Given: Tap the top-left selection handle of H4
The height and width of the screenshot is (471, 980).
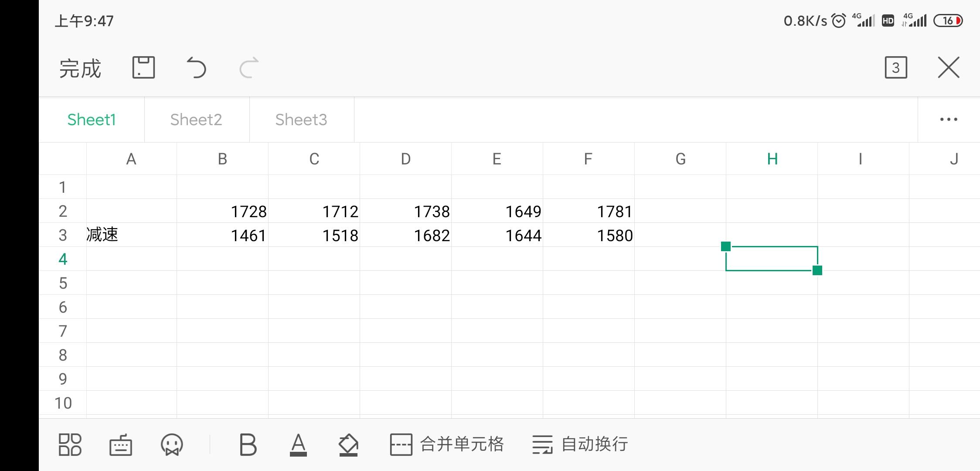Looking at the screenshot, I should click(x=726, y=246).
